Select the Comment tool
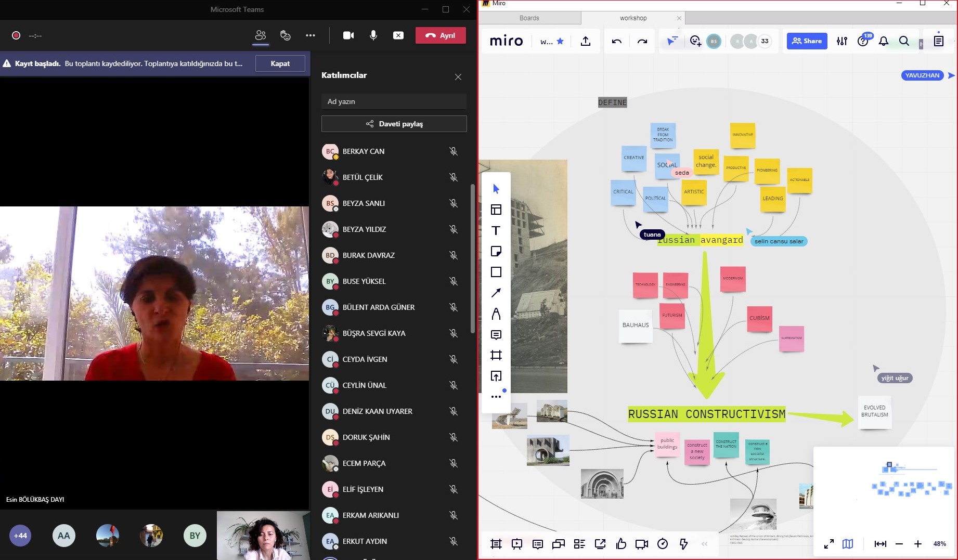Screen dimensions: 958x560 click(x=496, y=334)
